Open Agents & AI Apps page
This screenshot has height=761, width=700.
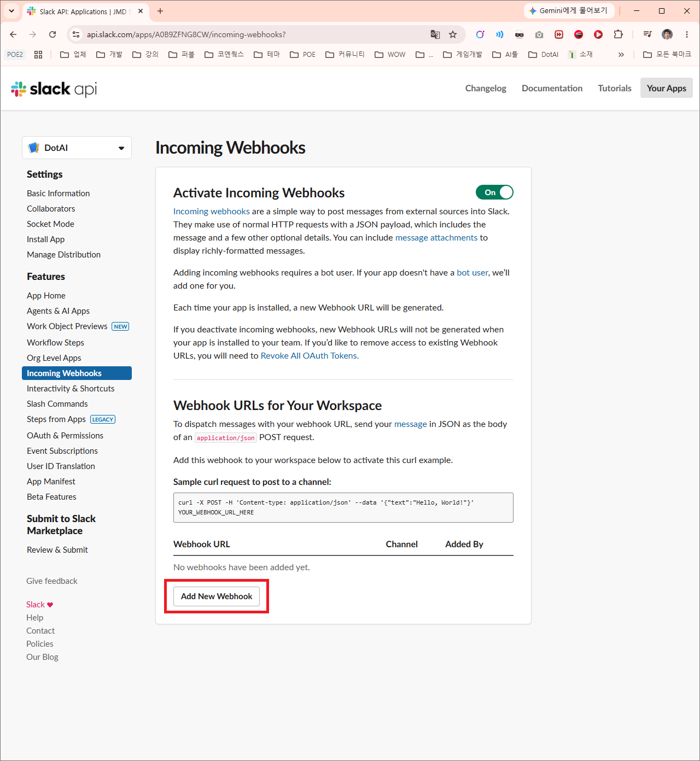pos(58,311)
